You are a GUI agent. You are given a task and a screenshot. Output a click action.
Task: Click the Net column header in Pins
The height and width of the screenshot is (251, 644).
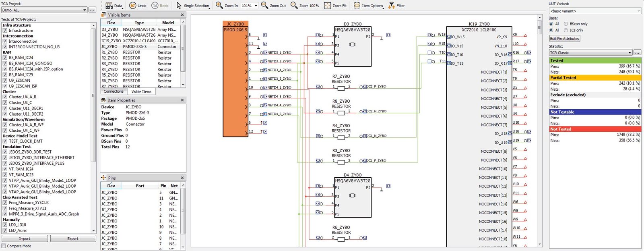[174, 186]
